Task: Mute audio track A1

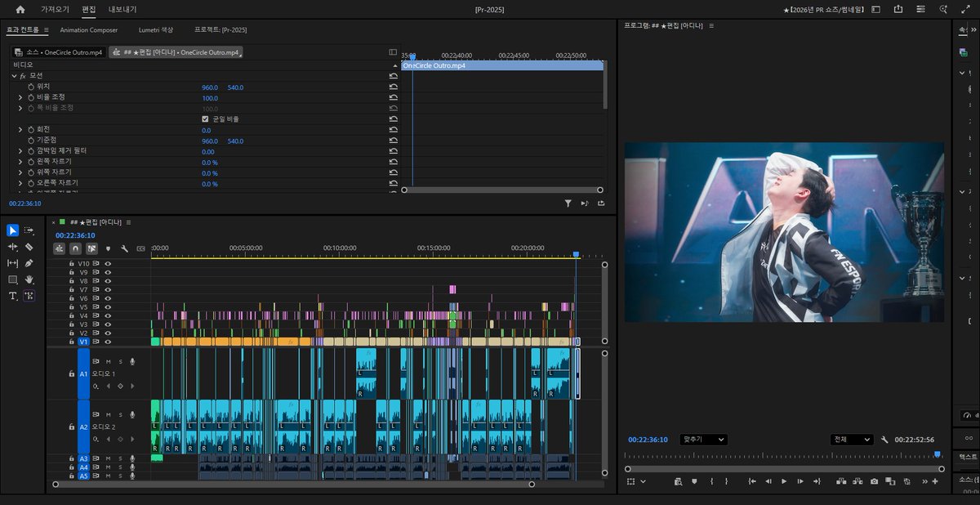Action: click(x=108, y=361)
